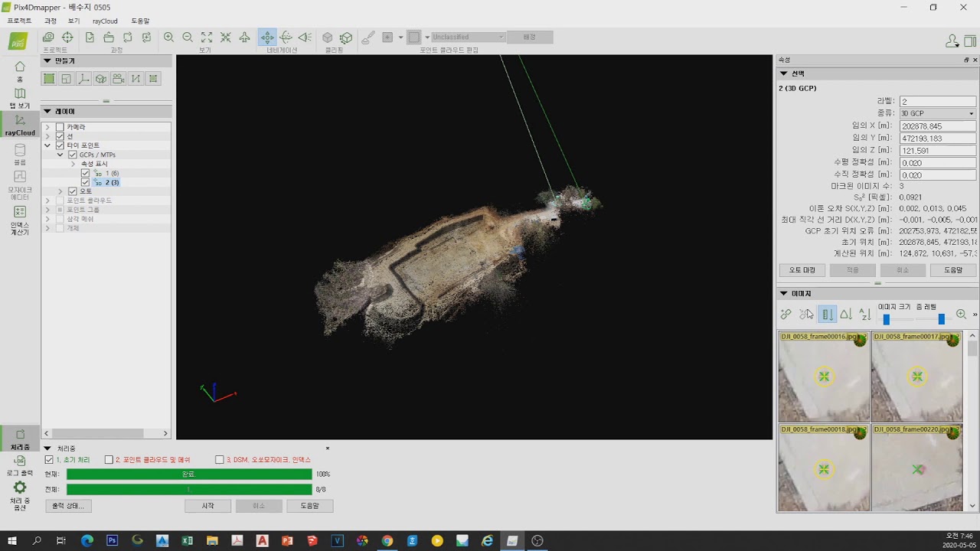Image resolution: width=980 pixels, height=551 pixels.
Task: Click the zoom out magnifier in toolbar
Action: [x=188, y=37]
